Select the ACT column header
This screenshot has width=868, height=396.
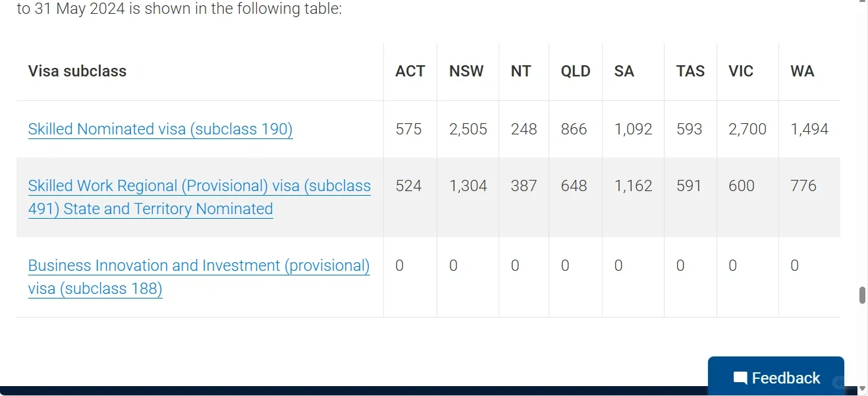click(x=410, y=71)
